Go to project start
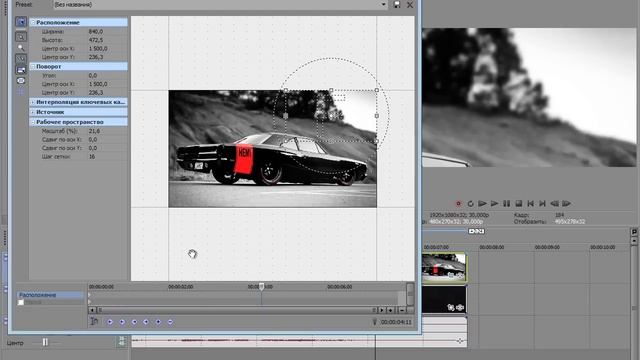640x360 pixels. tap(531, 203)
